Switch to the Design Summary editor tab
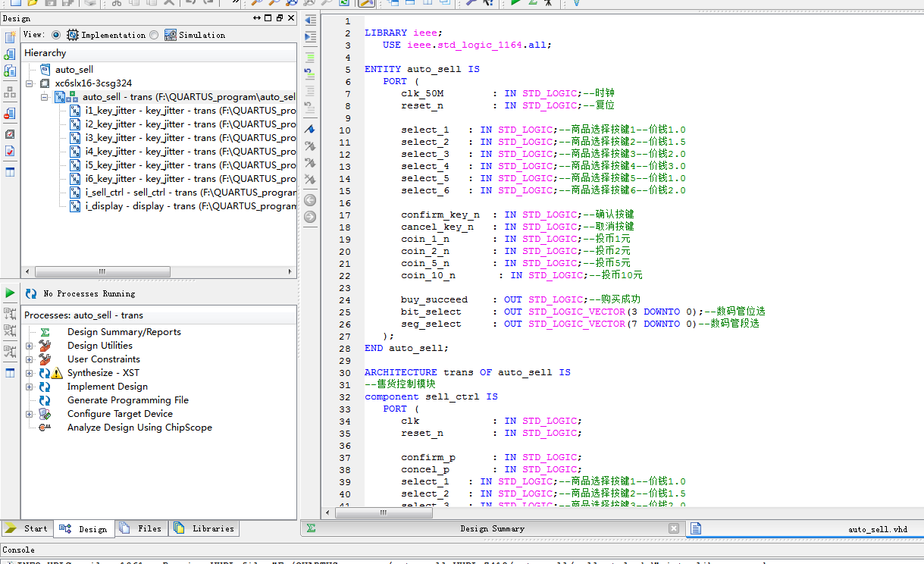The height and width of the screenshot is (564, 924). 492,528
